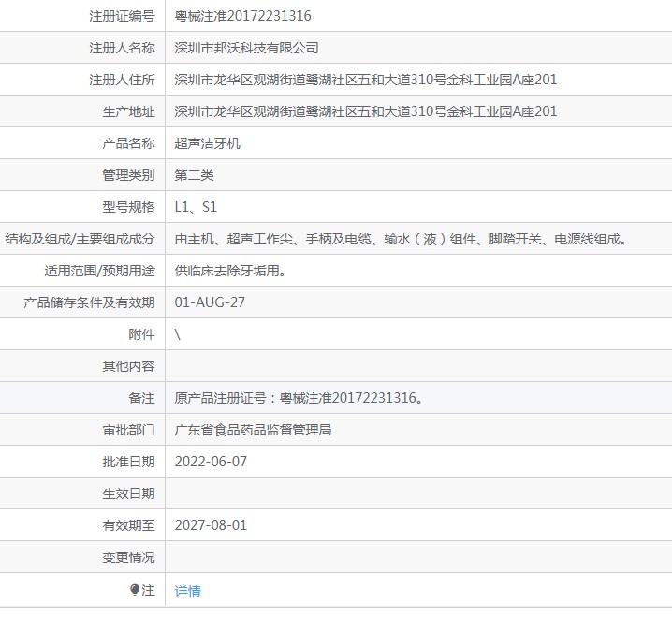Image resolution: width=672 pixels, height=619 pixels.
Task: Click the composition text starting 由主机、超声工作尖
Action: click(x=402, y=239)
